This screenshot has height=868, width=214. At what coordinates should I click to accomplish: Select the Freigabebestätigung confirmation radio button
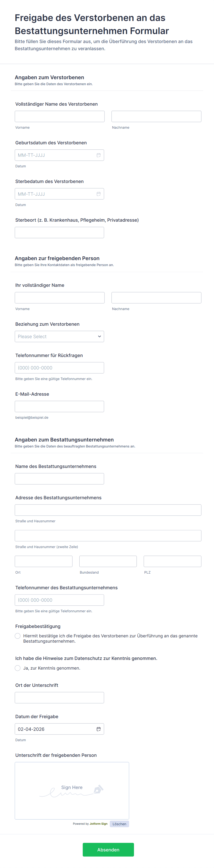[x=17, y=636]
